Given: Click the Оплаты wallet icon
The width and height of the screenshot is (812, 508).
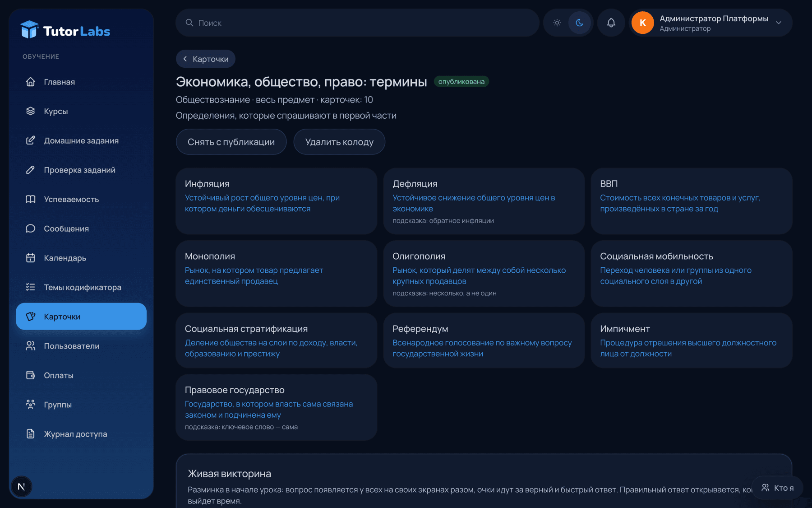Looking at the screenshot, I should click(30, 375).
